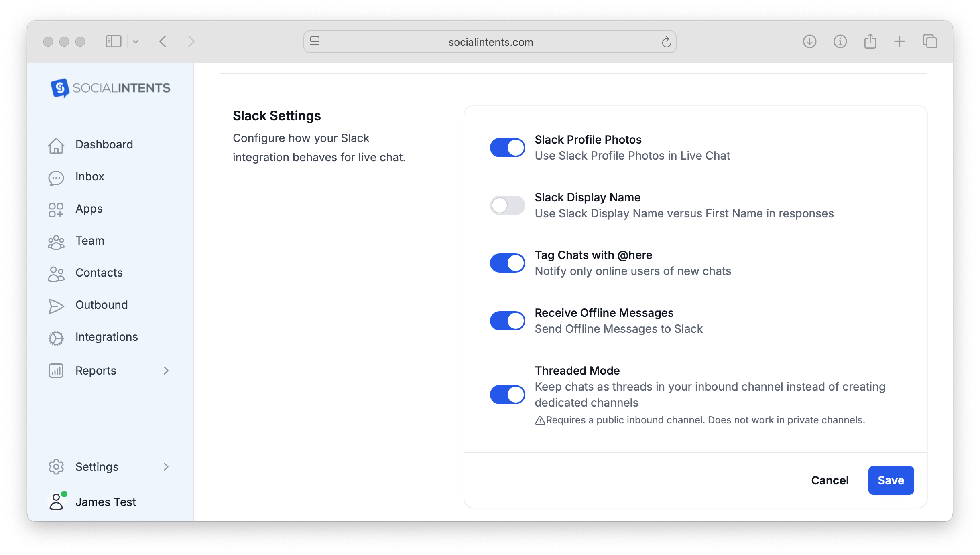Click the warning triangle icon under Threaded Mode
980x555 pixels.
[x=540, y=421]
